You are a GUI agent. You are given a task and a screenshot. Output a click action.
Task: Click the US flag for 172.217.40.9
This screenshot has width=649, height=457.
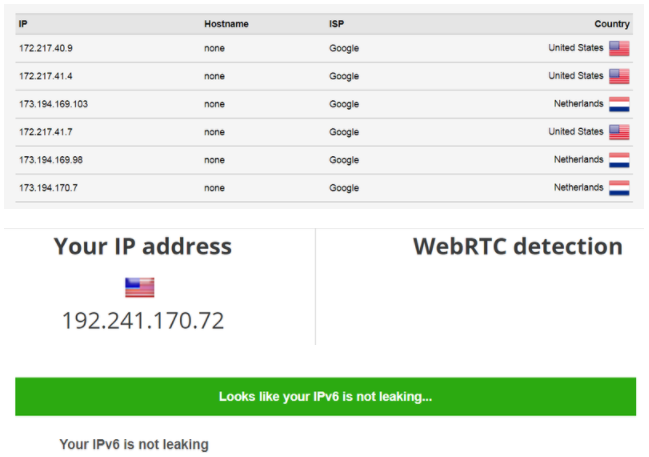coord(619,48)
